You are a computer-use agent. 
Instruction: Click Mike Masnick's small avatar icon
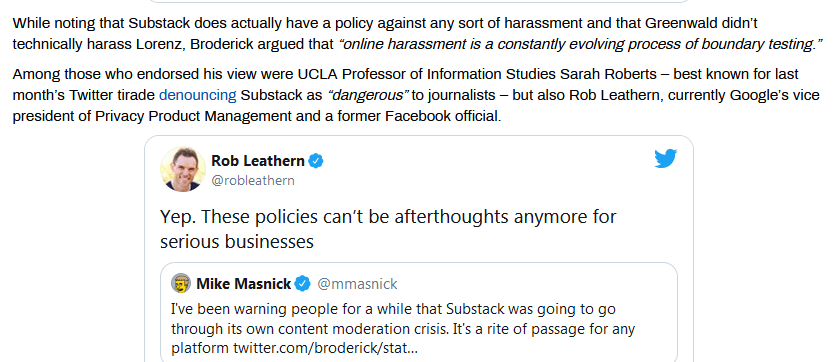point(181,283)
